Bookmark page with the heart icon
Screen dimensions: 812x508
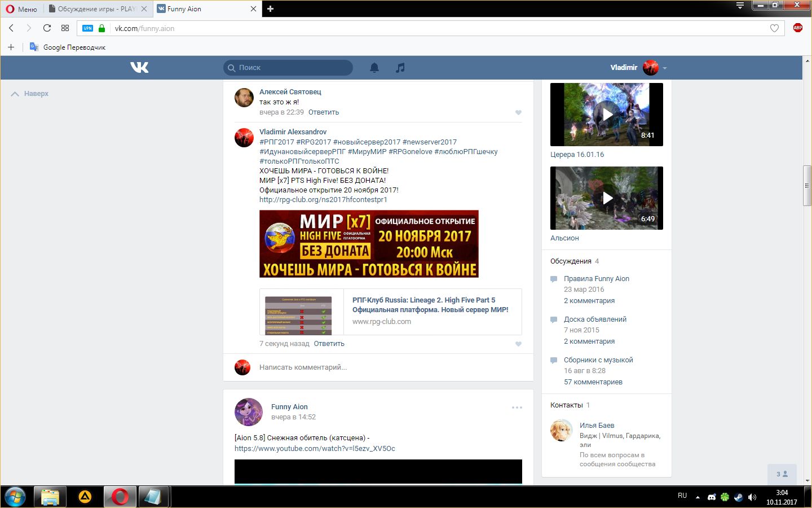tap(774, 28)
